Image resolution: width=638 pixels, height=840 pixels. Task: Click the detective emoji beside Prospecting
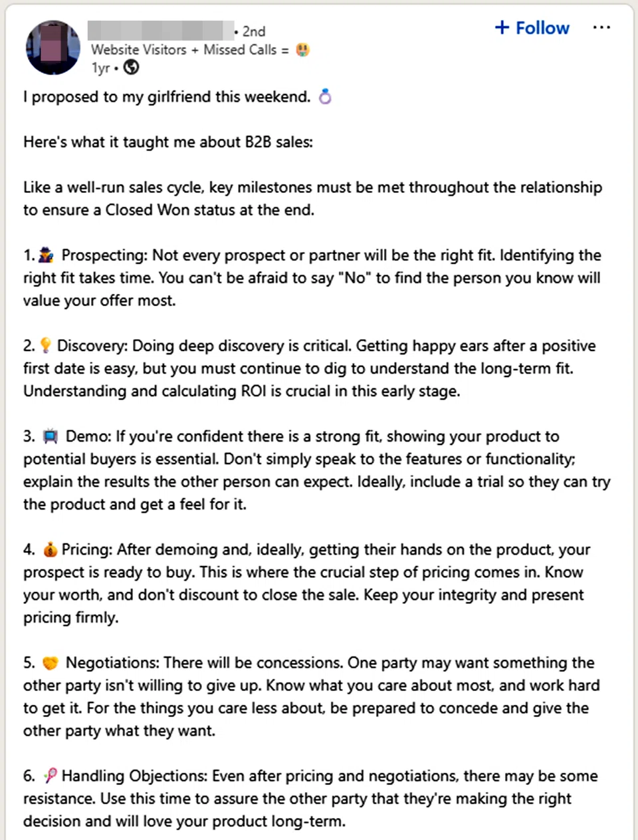pyautogui.click(x=46, y=255)
